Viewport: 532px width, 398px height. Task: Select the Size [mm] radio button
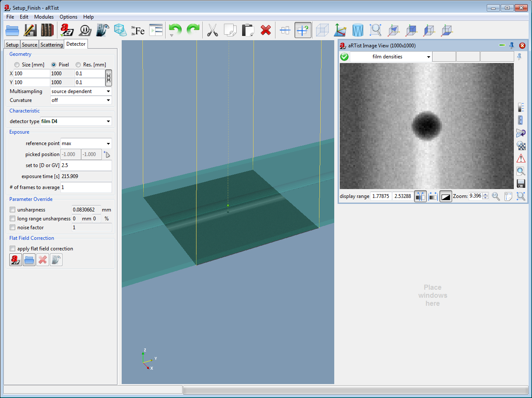tap(17, 65)
